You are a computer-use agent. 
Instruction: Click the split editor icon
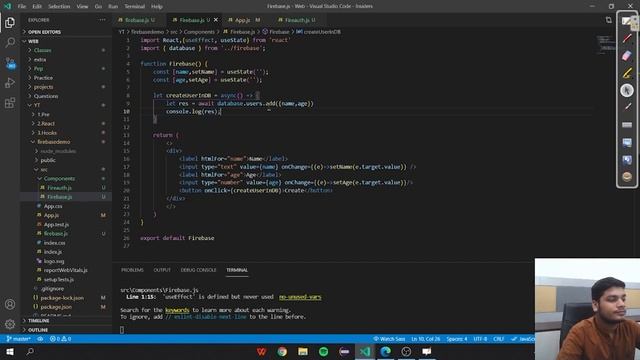point(609,20)
